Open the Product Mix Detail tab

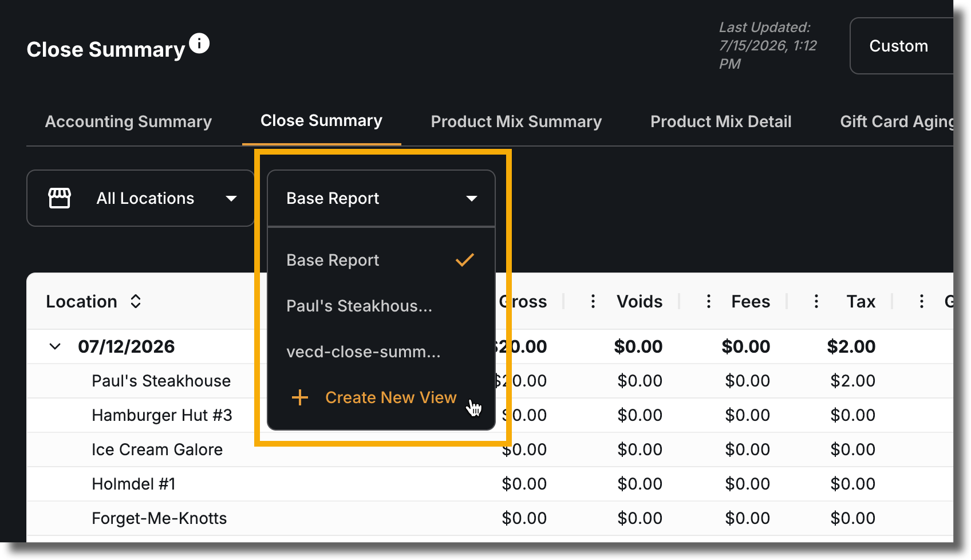pos(721,121)
